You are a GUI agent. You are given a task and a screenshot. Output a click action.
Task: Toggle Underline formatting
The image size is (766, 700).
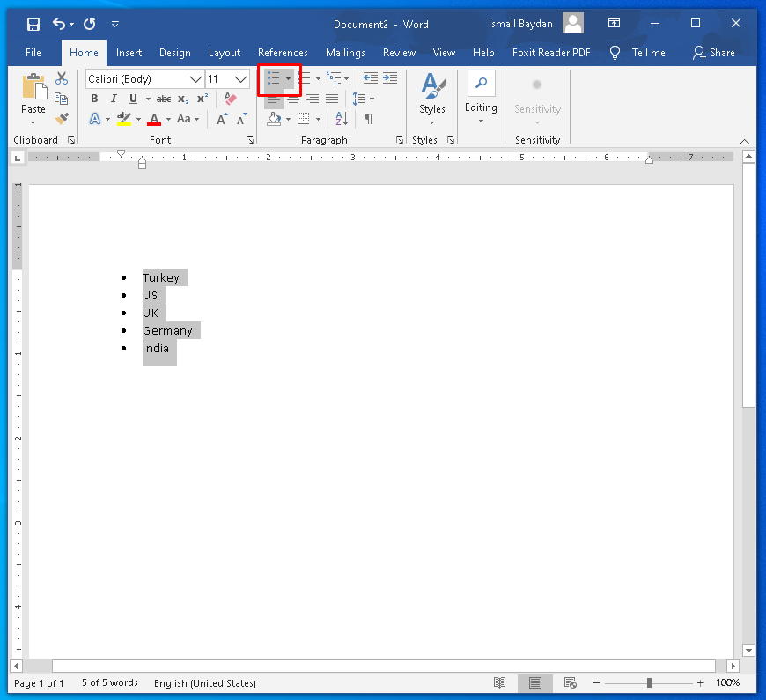pos(133,99)
